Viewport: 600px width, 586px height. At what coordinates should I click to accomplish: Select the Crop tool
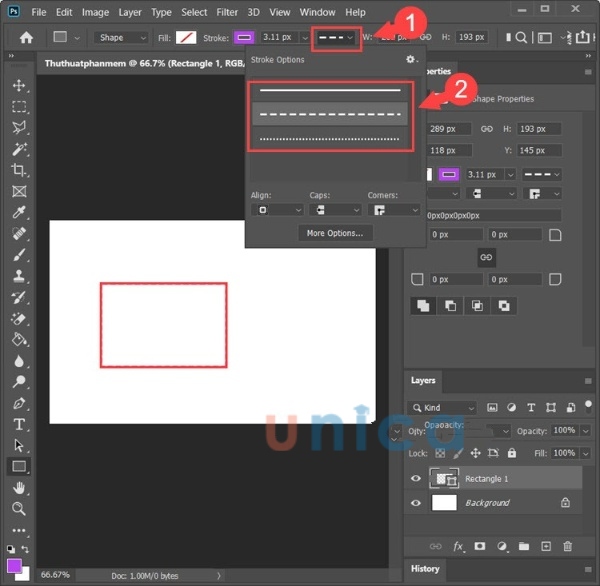click(19, 170)
